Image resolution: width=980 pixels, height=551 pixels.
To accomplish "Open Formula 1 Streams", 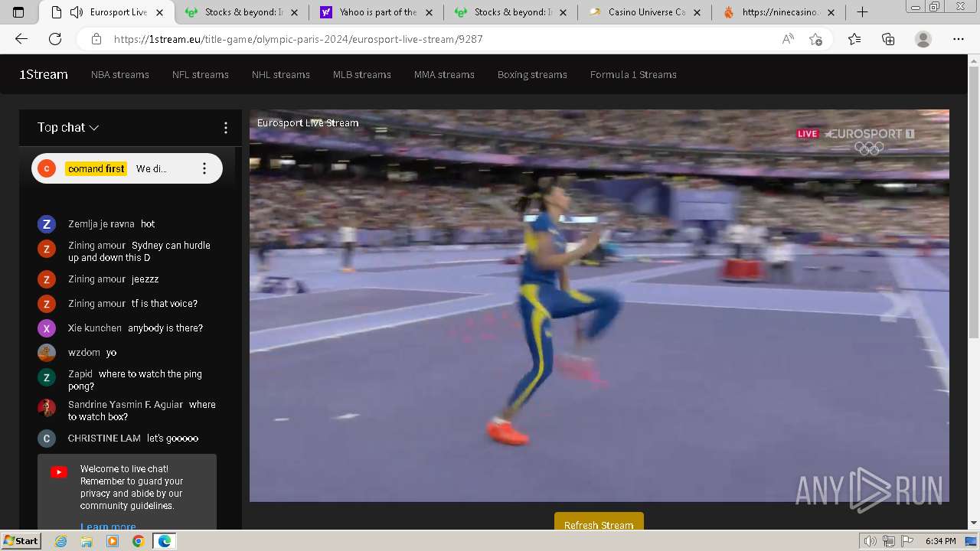I will [x=633, y=74].
